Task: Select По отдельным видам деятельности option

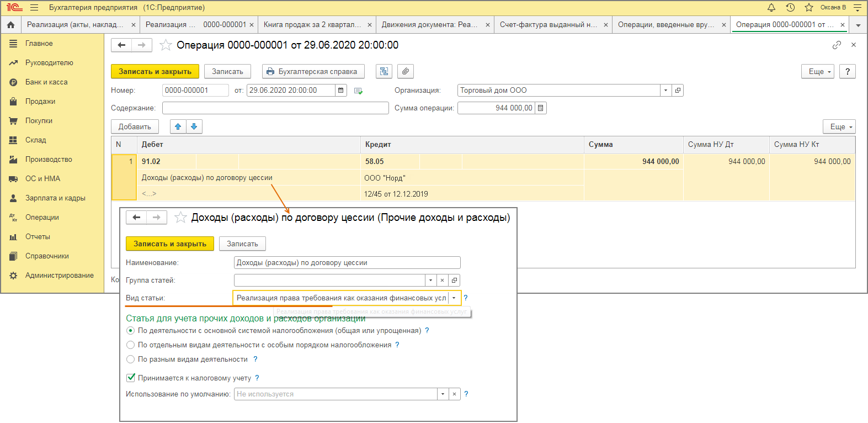Action: (x=131, y=345)
